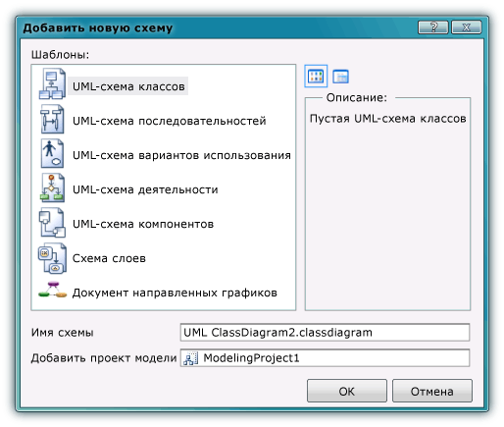The width and height of the screenshot is (504, 427).
Task: Open the 'Добавить проект модели' combo box
Action: pyautogui.click(x=325, y=358)
